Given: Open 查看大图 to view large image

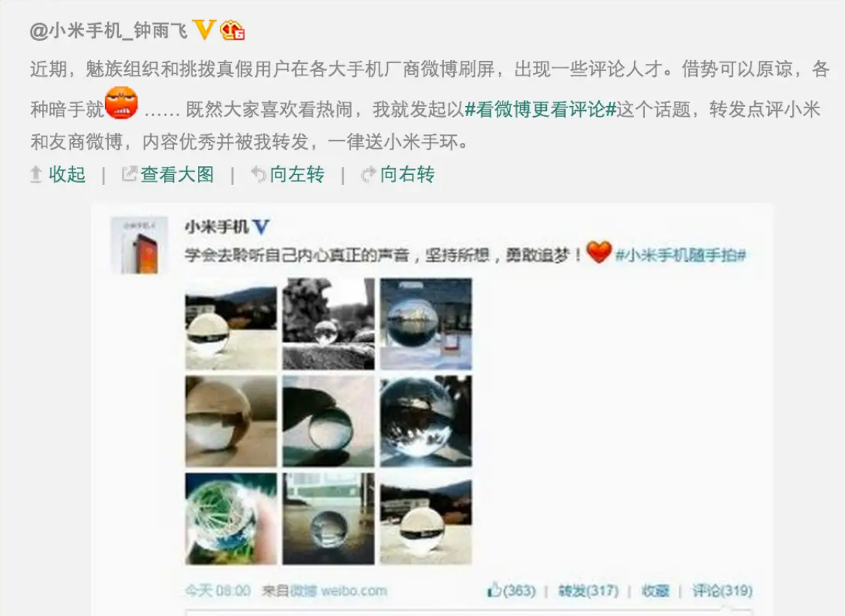Looking at the screenshot, I should click(168, 175).
